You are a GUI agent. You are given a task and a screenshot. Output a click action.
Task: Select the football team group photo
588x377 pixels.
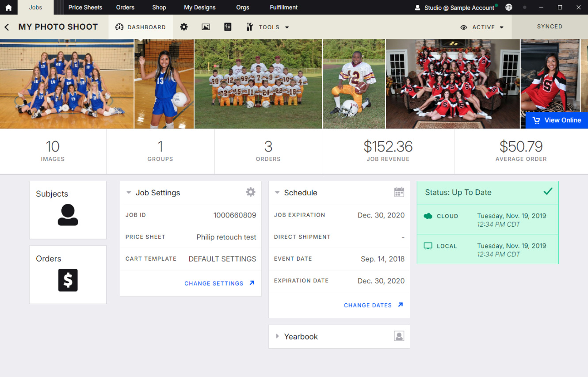tap(258, 84)
